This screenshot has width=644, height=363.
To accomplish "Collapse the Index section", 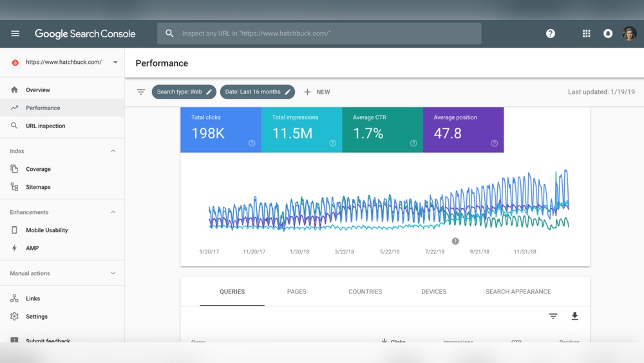I will (113, 152).
